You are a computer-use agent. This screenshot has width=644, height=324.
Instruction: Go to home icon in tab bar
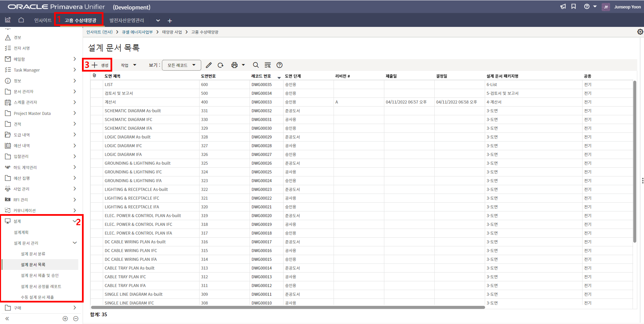(x=21, y=20)
